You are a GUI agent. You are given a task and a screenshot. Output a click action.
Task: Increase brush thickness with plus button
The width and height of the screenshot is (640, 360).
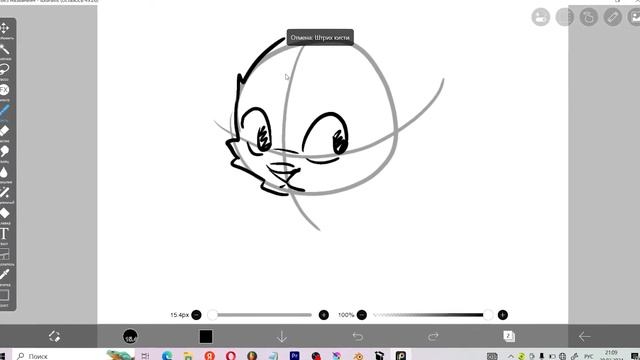point(324,315)
